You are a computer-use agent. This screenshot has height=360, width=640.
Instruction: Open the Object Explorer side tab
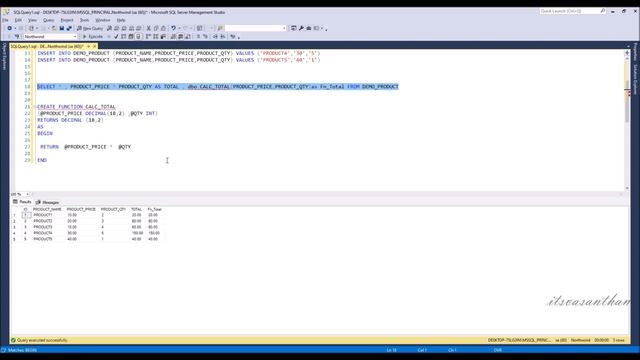[4, 56]
